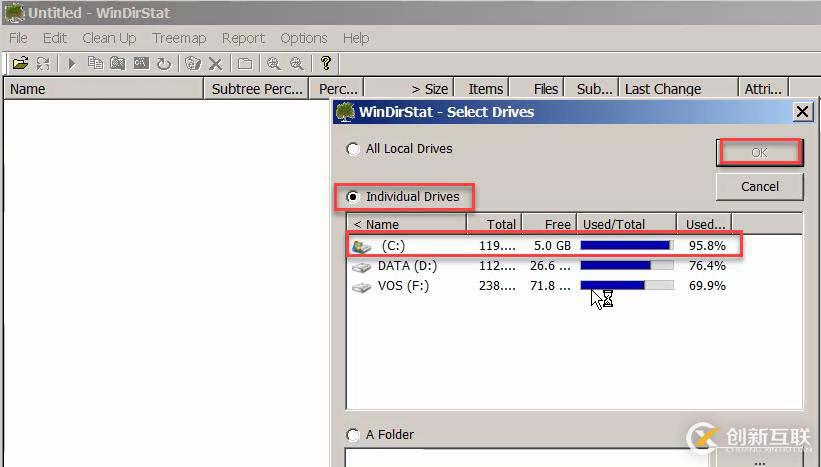Click the 71.8 ... free value for F:
The image size is (821, 467).
coord(550,285)
